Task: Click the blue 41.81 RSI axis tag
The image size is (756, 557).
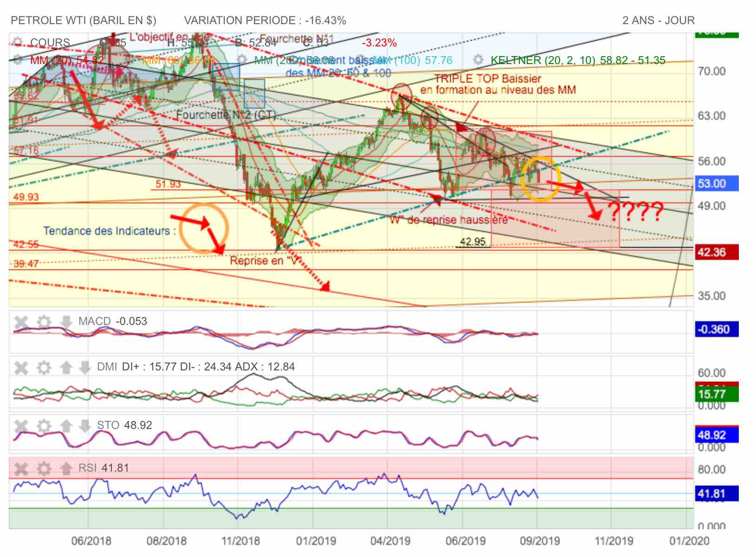Action: tap(716, 494)
